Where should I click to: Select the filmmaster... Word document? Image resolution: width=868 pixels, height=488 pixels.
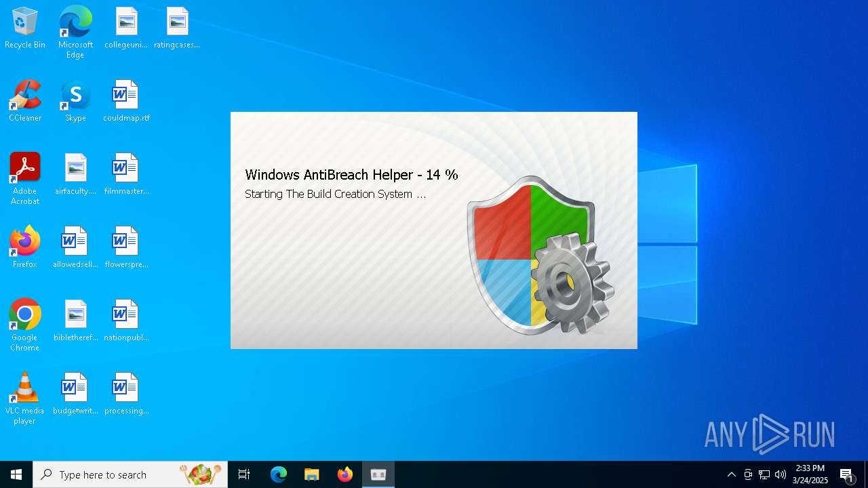[x=126, y=175]
